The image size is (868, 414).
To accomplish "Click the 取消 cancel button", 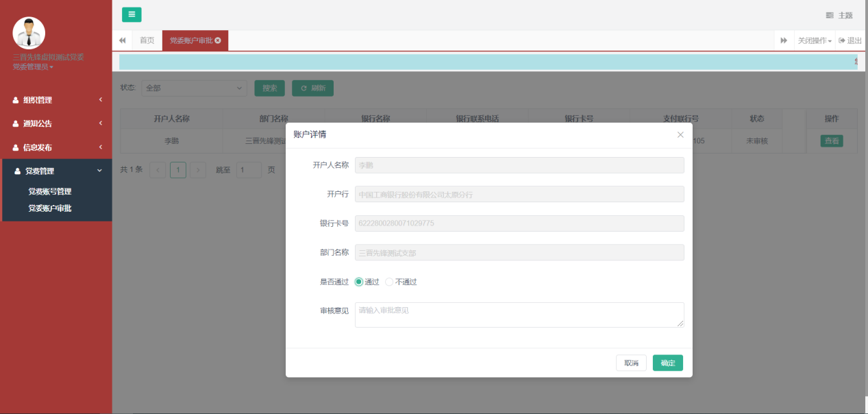I will 631,363.
